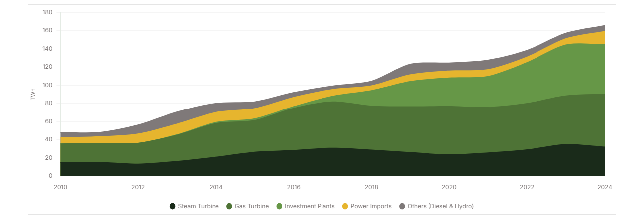
Task: Click the Investment Plants green legend dot
Action: pos(280,206)
